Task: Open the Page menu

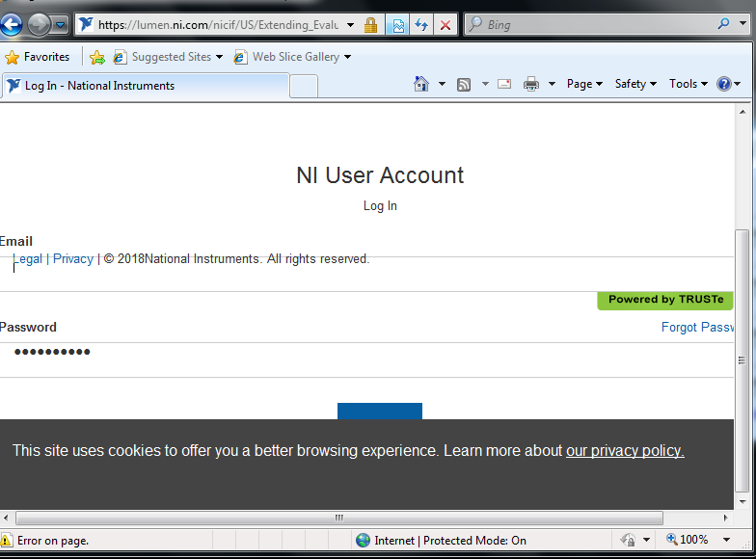Action: click(584, 84)
